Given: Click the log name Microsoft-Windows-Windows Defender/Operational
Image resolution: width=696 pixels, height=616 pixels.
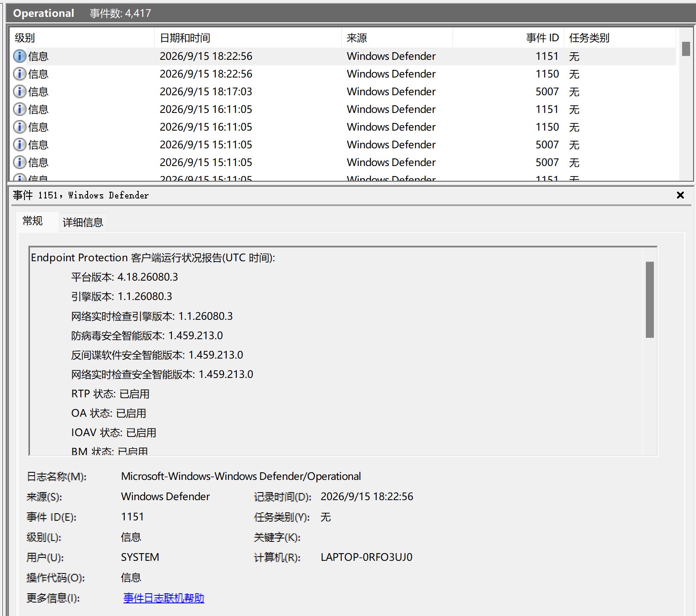Looking at the screenshot, I should point(241,476).
